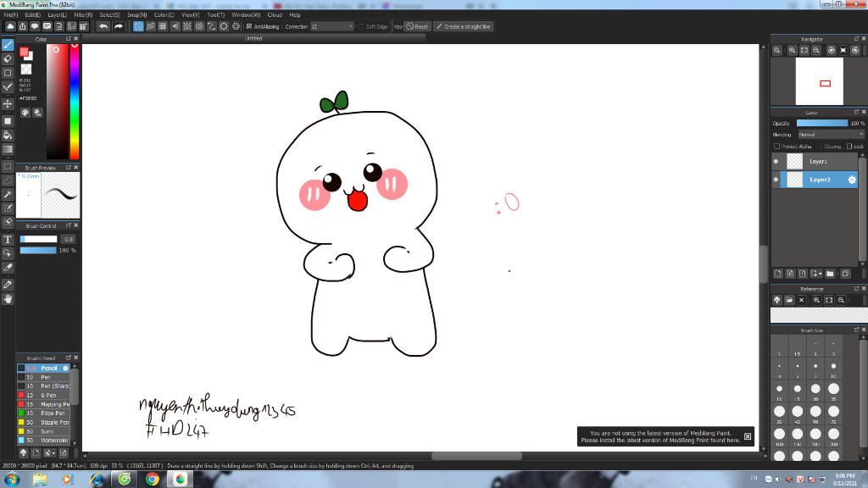Open the Layer2 settings gear
Image resolution: width=868 pixels, height=488 pixels.
[851, 180]
